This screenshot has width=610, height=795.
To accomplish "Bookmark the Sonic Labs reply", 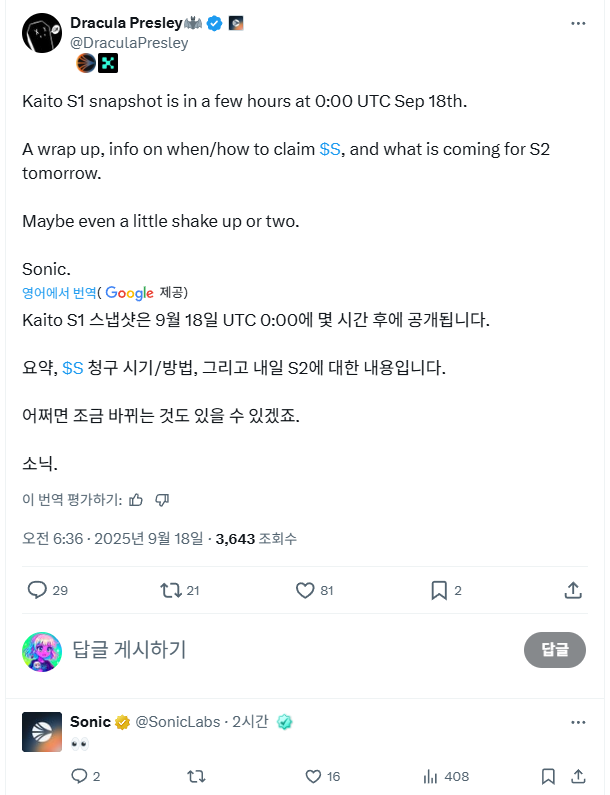I will [x=548, y=775].
